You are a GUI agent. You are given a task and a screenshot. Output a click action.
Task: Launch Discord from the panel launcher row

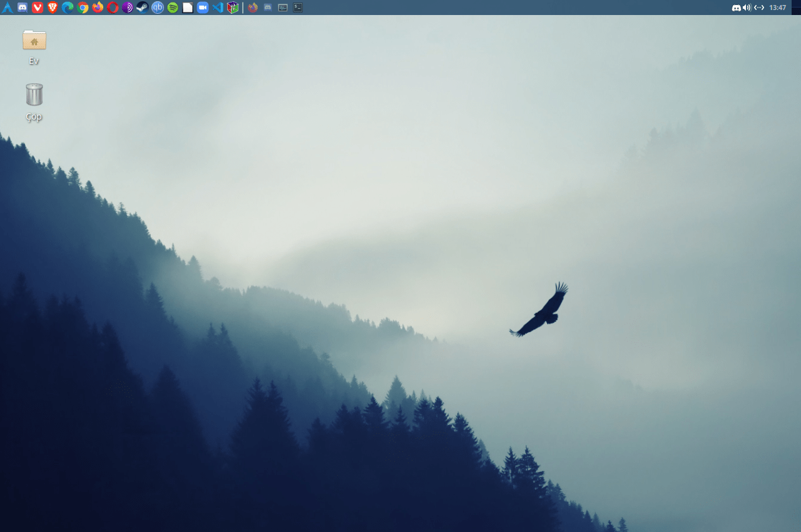(23, 8)
